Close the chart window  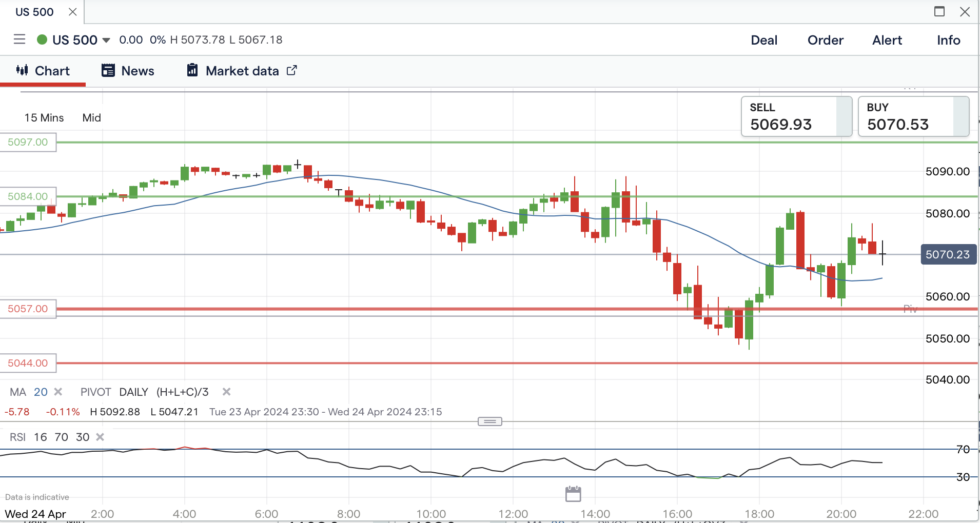(x=965, y=11)
